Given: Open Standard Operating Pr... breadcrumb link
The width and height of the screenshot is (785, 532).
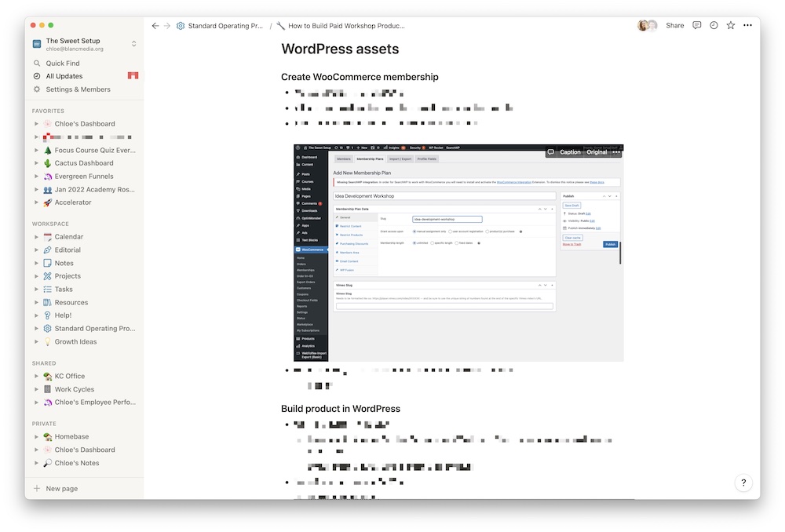Looking at the screenshot, I should click(x=220, y=26).
